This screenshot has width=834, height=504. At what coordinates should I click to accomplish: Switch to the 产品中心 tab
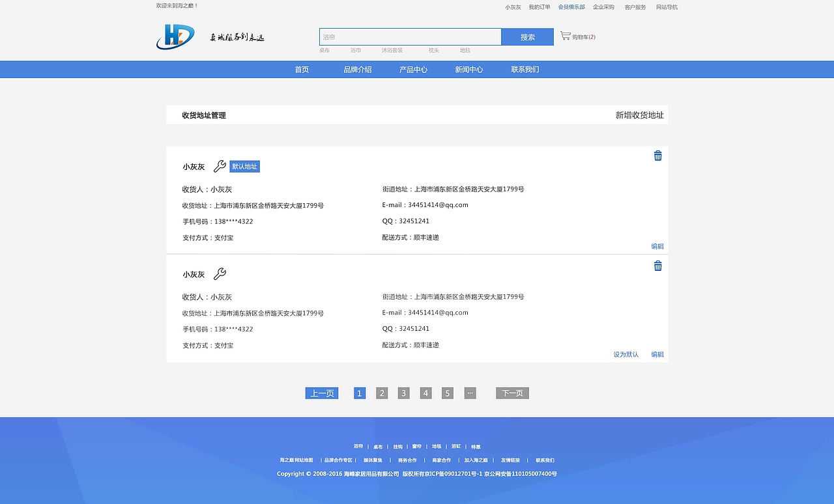click(414, 68)
